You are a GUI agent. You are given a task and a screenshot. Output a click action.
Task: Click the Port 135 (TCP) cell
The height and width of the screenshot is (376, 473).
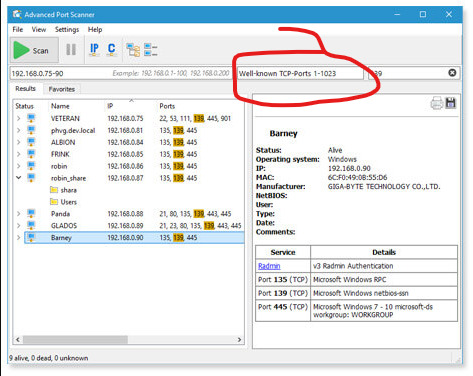tap(283, 280)
